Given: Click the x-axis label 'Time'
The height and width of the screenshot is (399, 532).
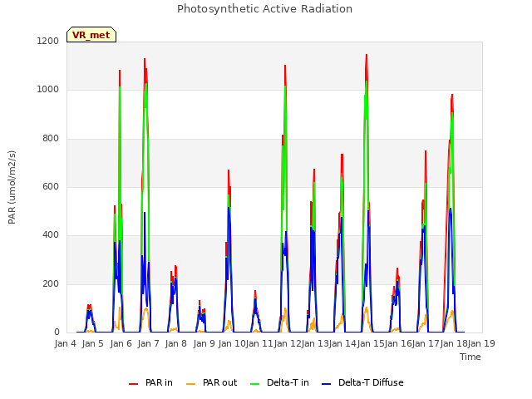Looking at the screenshot, I should coord(470,357).
